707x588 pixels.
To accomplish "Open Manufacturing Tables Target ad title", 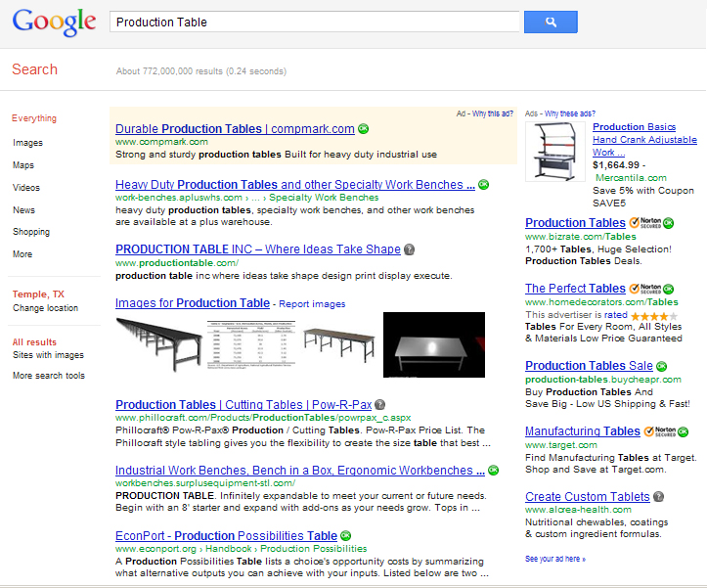I will pyautogui.click(x=583, y=430).
